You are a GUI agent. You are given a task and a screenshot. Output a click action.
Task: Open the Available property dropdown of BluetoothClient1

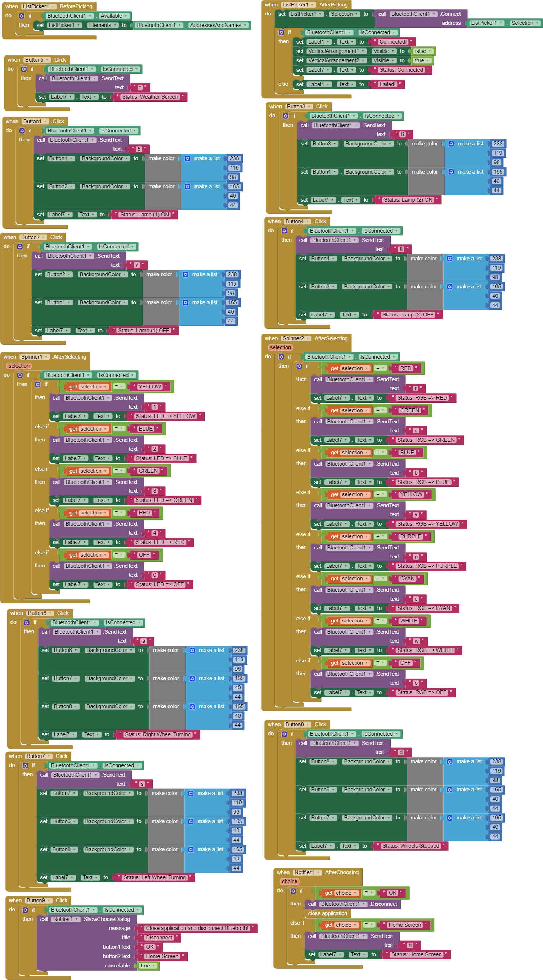tap(114, 16)
